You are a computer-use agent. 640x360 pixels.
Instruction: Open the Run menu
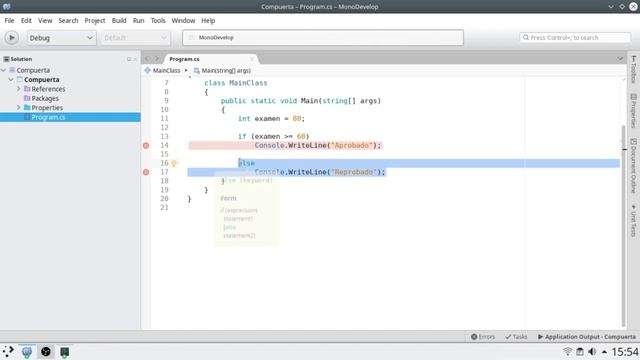click(138, 20)
